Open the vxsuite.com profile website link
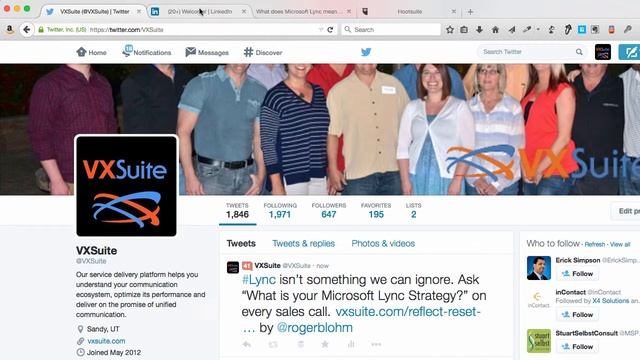640x360 pixels. pos(106,341)
